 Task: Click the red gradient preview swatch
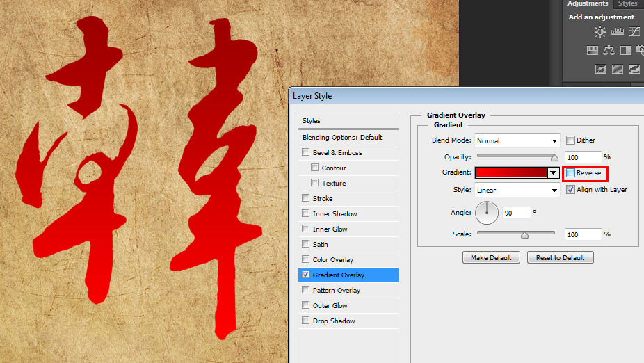pos(511,173)
